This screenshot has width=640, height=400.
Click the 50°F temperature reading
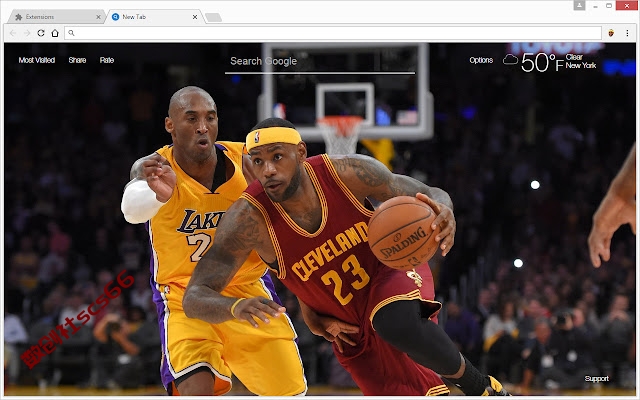(542, 63)
